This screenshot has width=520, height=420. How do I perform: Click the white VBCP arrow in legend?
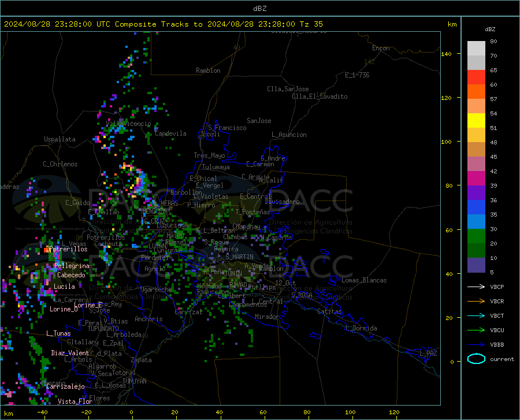476,287
